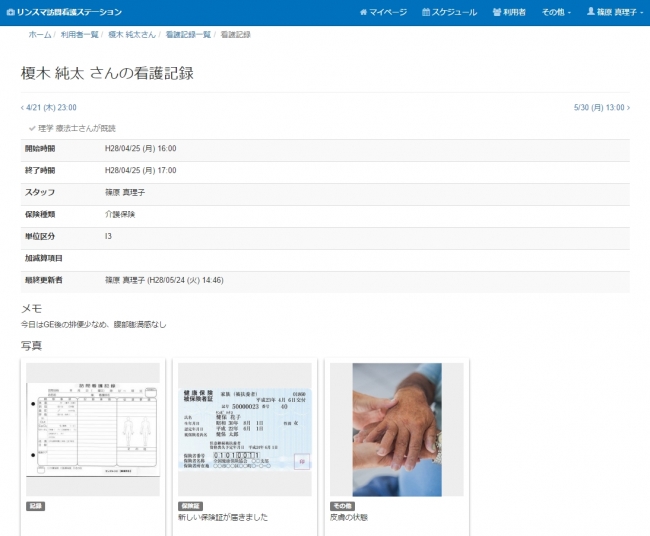The image size is (650, 536).
Task: Go to next record 5/30 (月) 13:00
Action: [601, 108]
